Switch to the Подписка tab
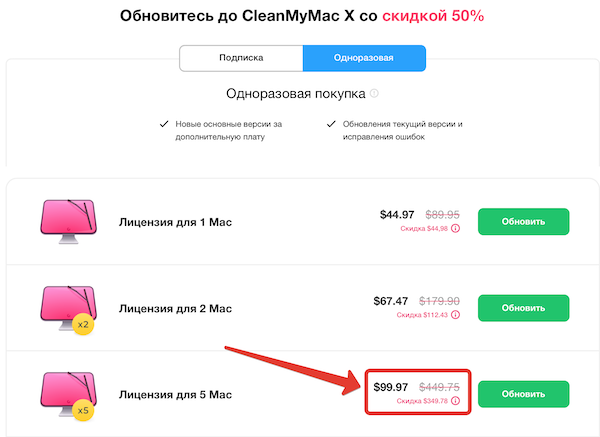Viewport: 600px width, 437px height. [241, 58]
